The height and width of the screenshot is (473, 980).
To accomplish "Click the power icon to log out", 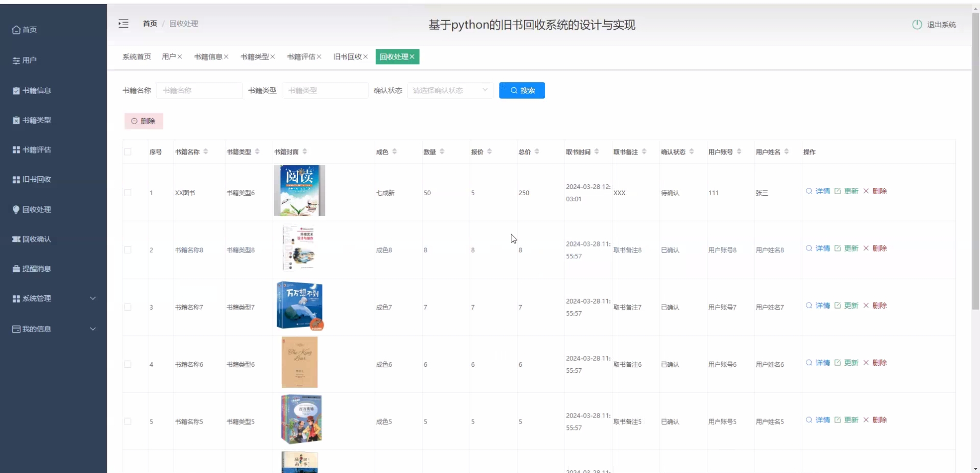I will [917, 25].
